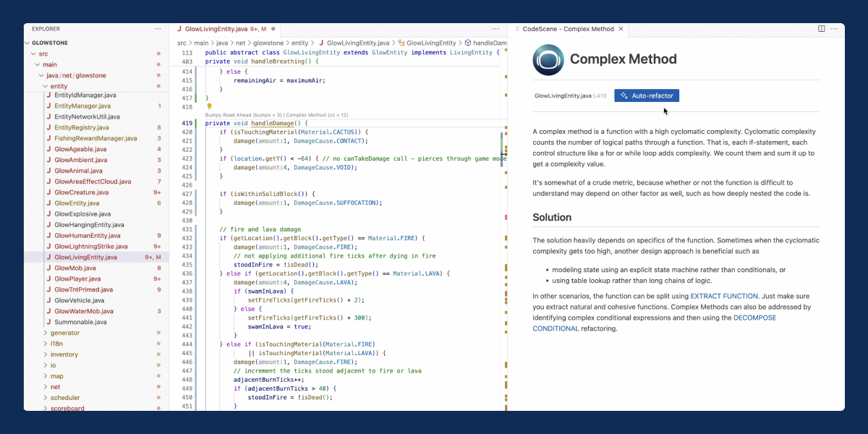Expand the net folder
Screen dimensions: 868x434
pyautogui.click(x=46, y=387)
